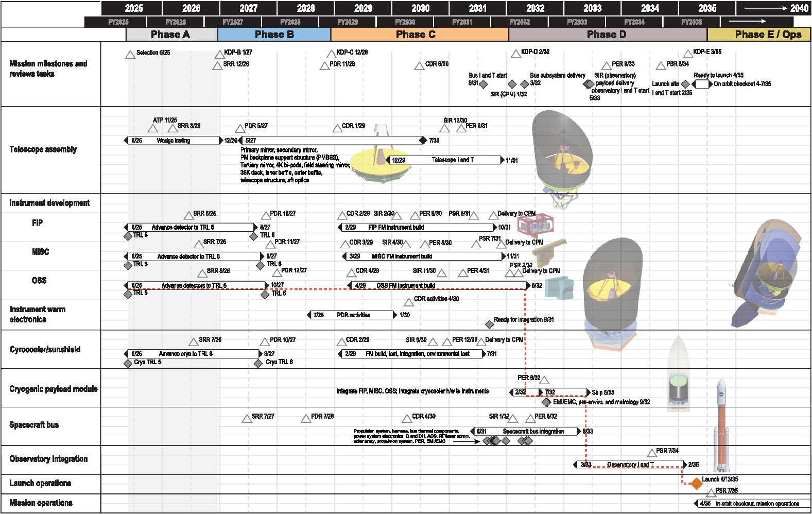
Task: Select the yellow Phase E / Ops band
Action: coord(759,35)
